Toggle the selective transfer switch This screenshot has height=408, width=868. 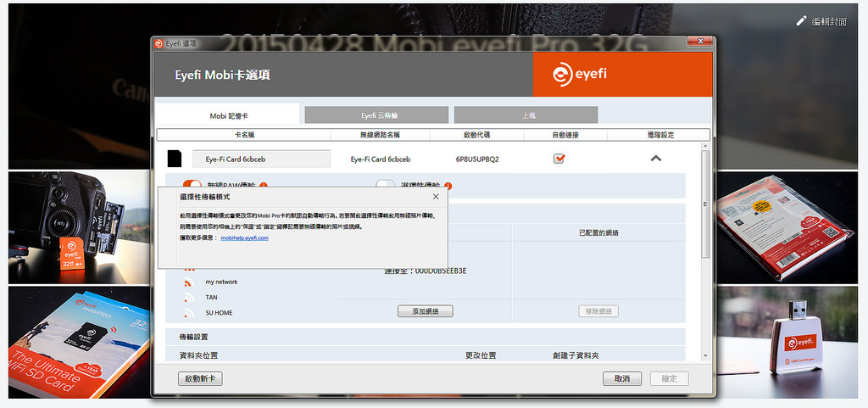386,184
